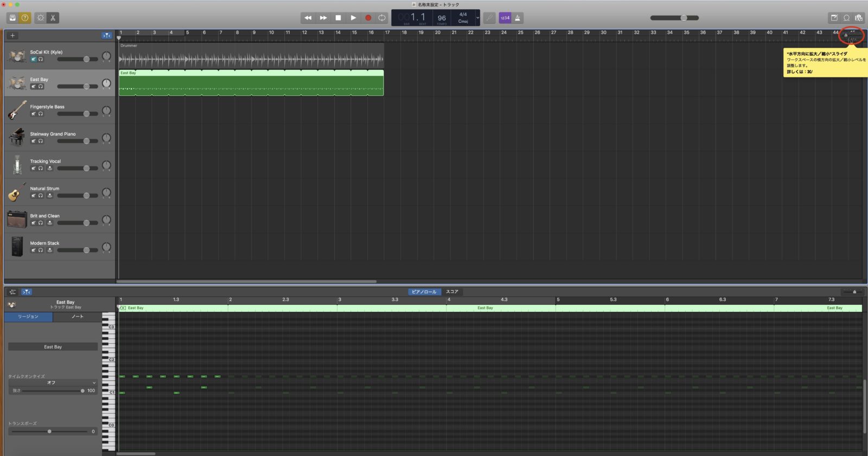Toggle the metronome click
868x456 pixels.
click(x=518, y=18)
